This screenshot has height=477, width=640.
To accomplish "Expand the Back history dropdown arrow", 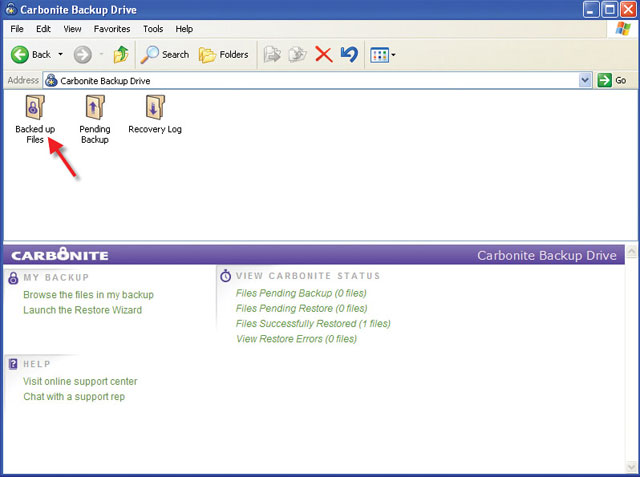I will [x=60, y=54].
